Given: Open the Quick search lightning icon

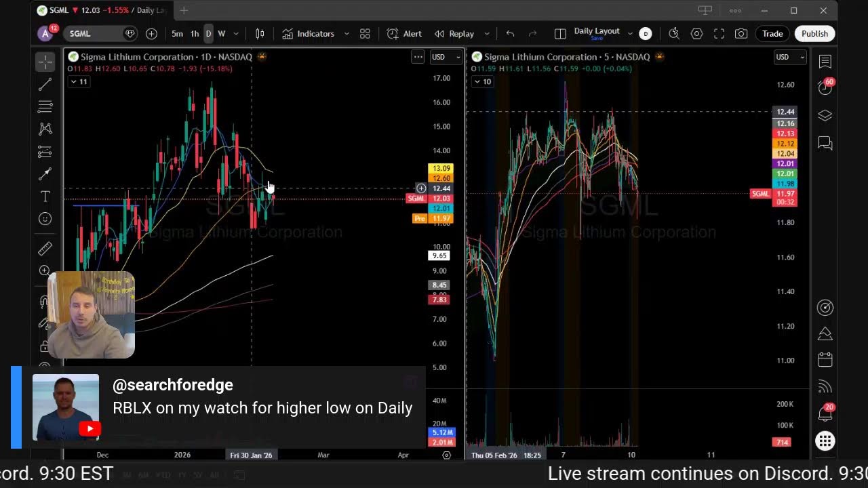Looking at the screenshot, I should tap(674, 34).
